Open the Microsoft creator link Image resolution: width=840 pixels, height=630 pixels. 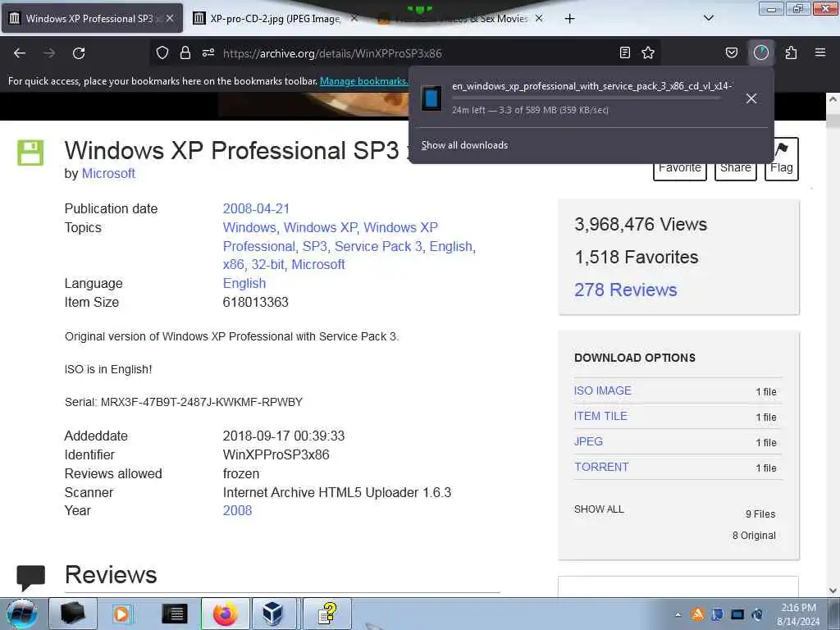(108, 174)
